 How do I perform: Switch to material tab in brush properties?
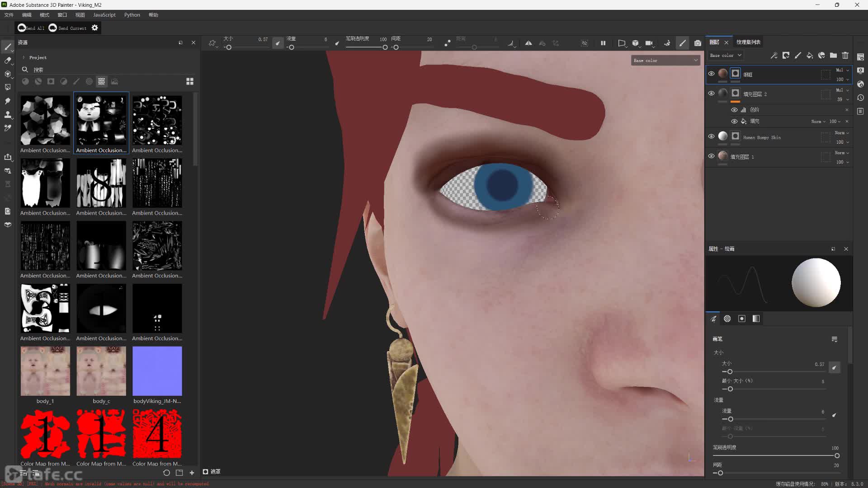756,319
